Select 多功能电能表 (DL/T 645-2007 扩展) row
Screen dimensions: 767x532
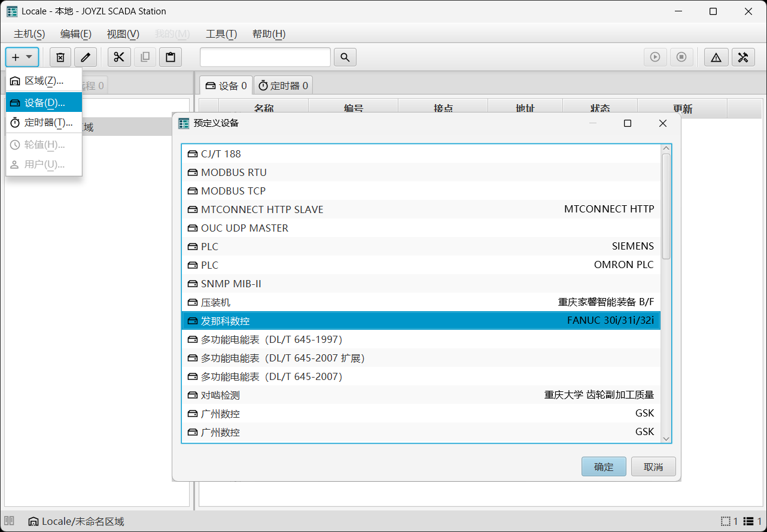point(421,358)
